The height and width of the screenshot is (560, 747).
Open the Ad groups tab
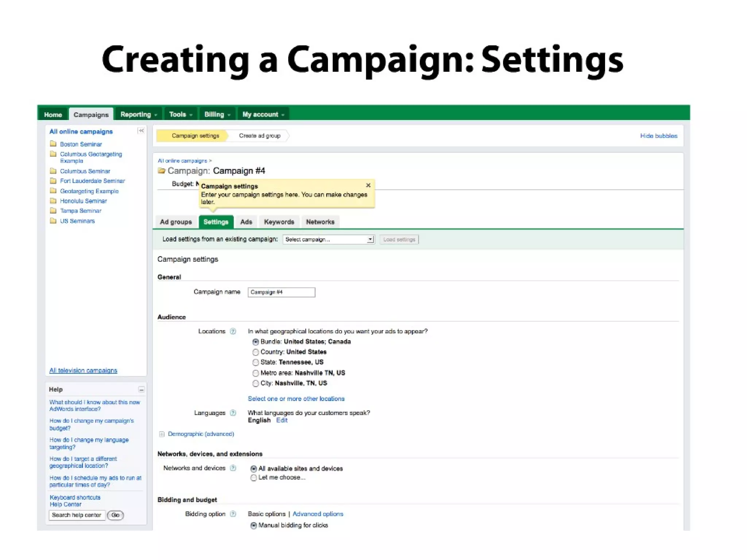[x=176, y=222]
